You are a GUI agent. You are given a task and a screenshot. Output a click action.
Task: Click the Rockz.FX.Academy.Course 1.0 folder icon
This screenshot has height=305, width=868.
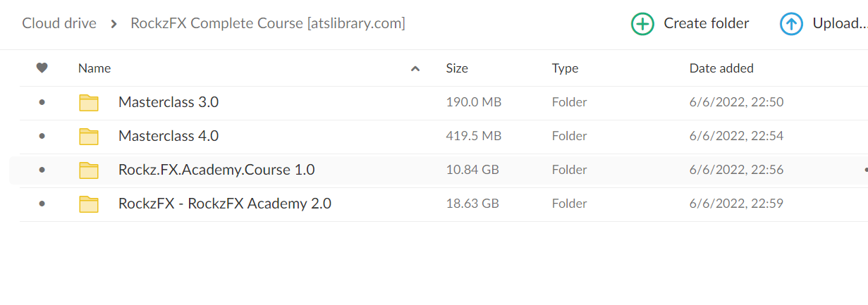pyautogui.click(x=89, y=170)
